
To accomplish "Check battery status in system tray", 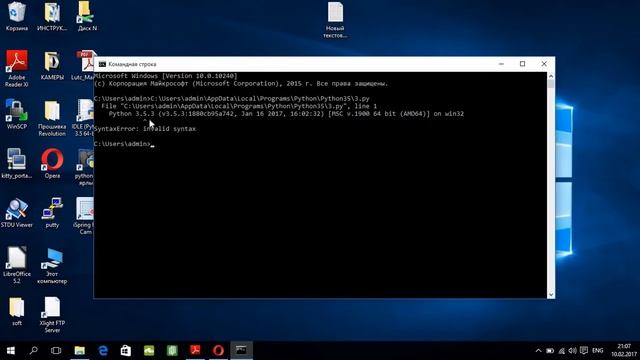I will click(x=550, y=351).
